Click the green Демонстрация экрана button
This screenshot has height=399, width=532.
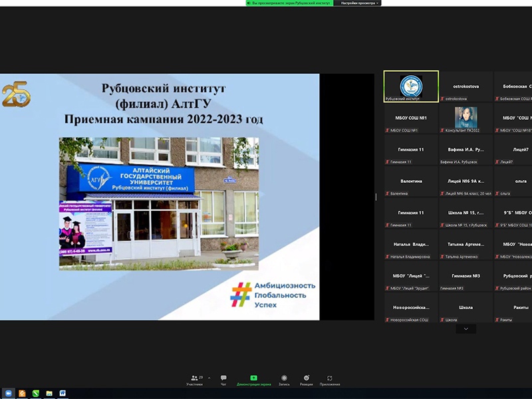coord(254,380)
